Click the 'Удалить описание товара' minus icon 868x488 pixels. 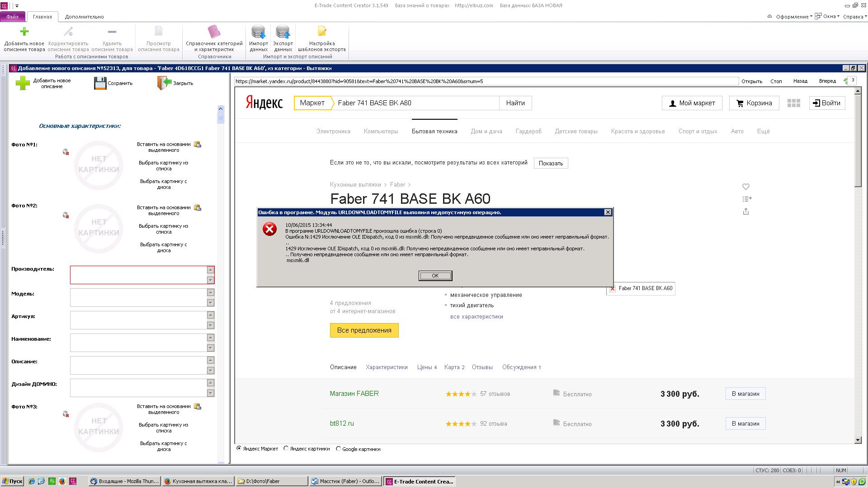112,31
